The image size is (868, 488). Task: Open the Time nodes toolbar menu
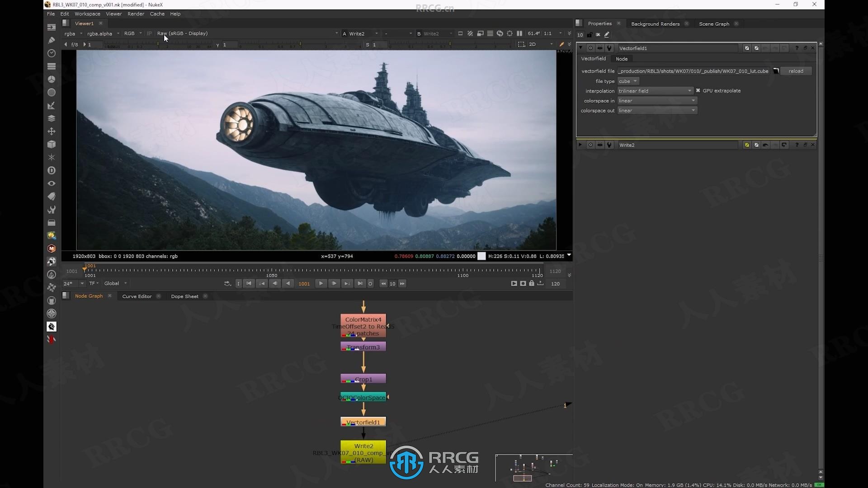(x=52, y=53)
